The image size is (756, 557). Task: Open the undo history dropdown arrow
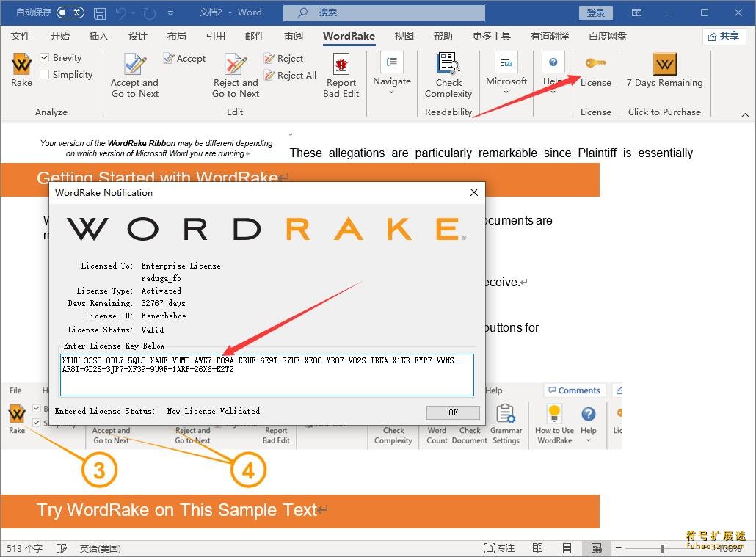point(133,13)
